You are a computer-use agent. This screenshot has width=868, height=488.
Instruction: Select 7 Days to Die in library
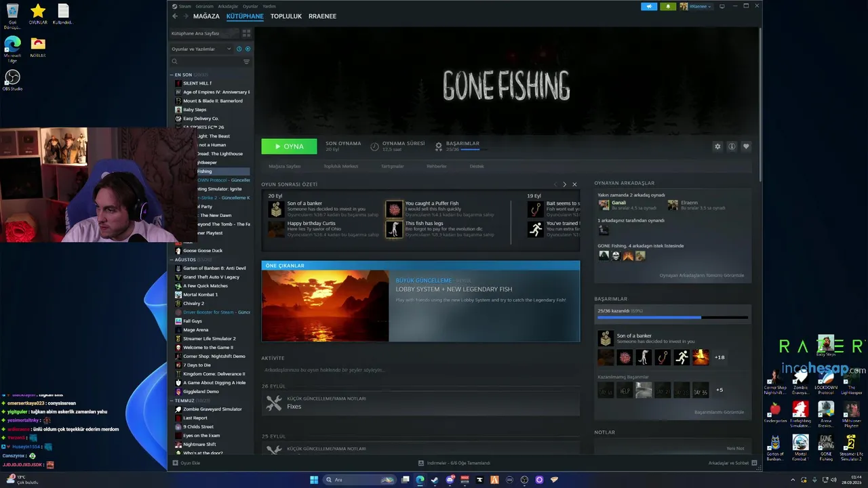[212, 365]
